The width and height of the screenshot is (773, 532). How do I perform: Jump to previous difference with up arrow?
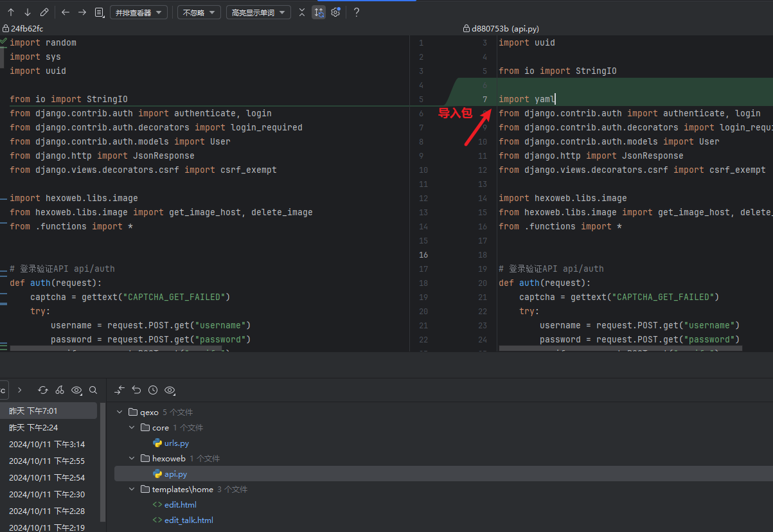pyautogui.click(x=11, y=12)
